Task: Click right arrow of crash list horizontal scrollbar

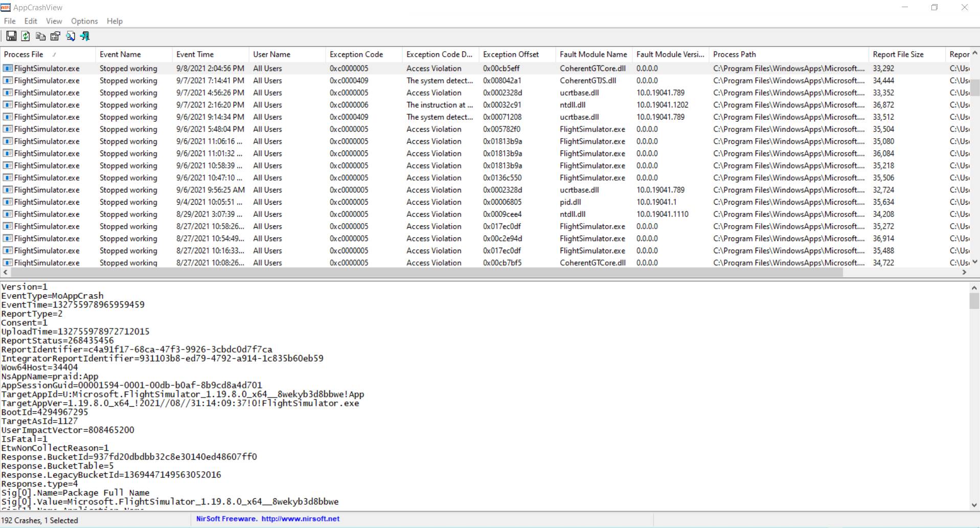Action: click(964, 272)
